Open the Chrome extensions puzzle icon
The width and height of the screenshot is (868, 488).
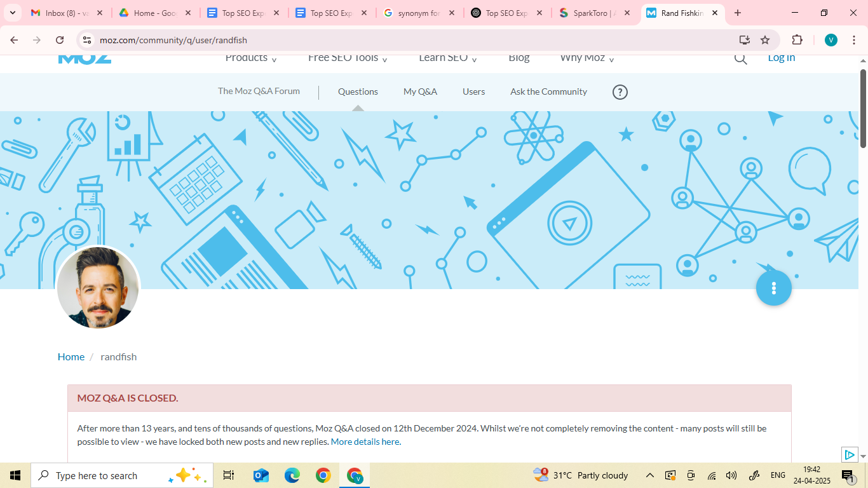click(797, 40)
